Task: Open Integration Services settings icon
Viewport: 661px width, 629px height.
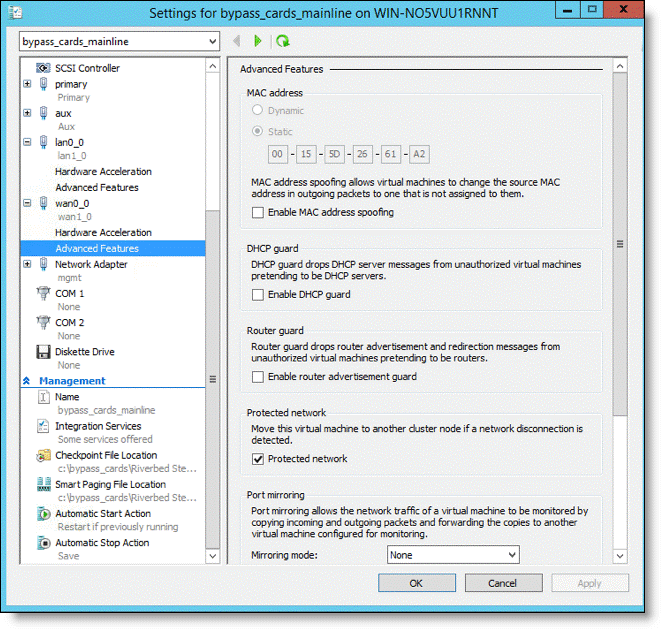Action: click(43, 427)
